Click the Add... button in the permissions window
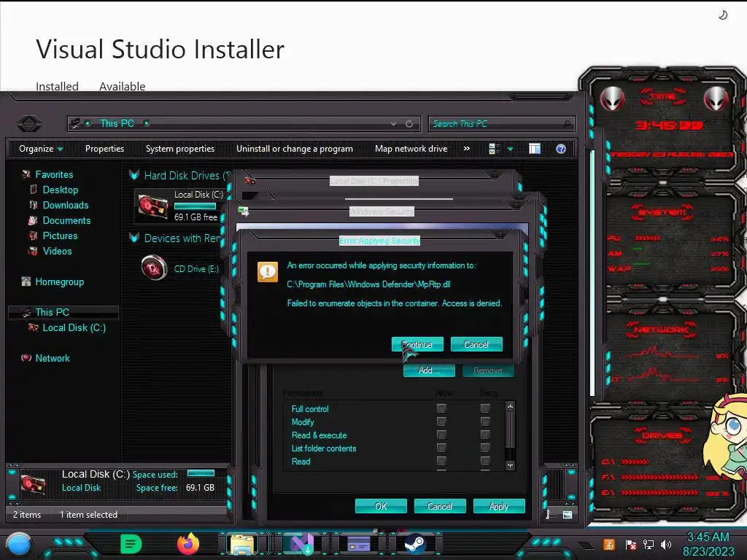Screen dimensions: 747x560 coord(429,370)
